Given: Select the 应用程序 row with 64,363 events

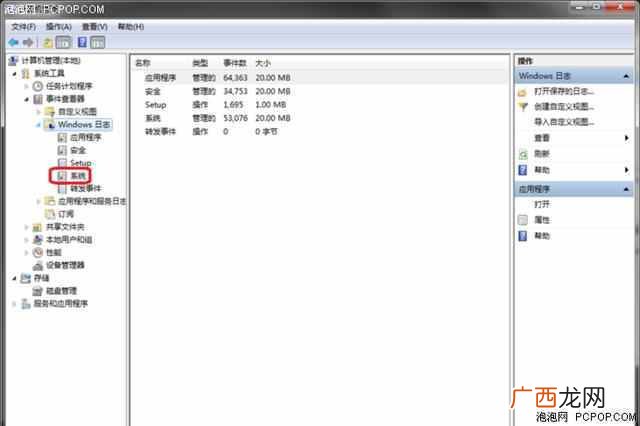Looking at the screenshot, I should 320,78.
